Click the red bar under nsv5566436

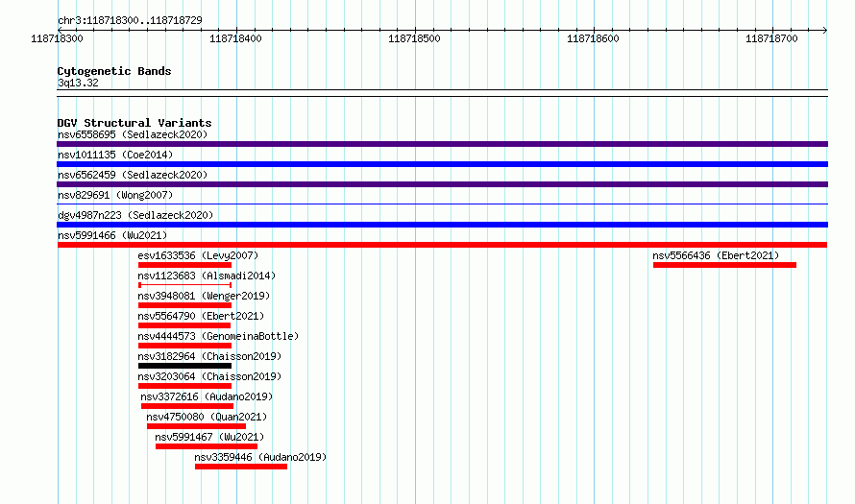724,265
